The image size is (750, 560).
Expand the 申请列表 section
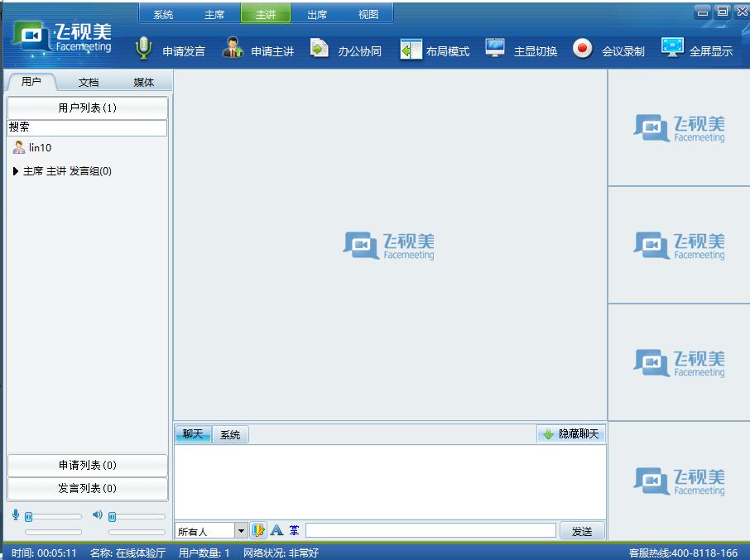pos(87,466)
